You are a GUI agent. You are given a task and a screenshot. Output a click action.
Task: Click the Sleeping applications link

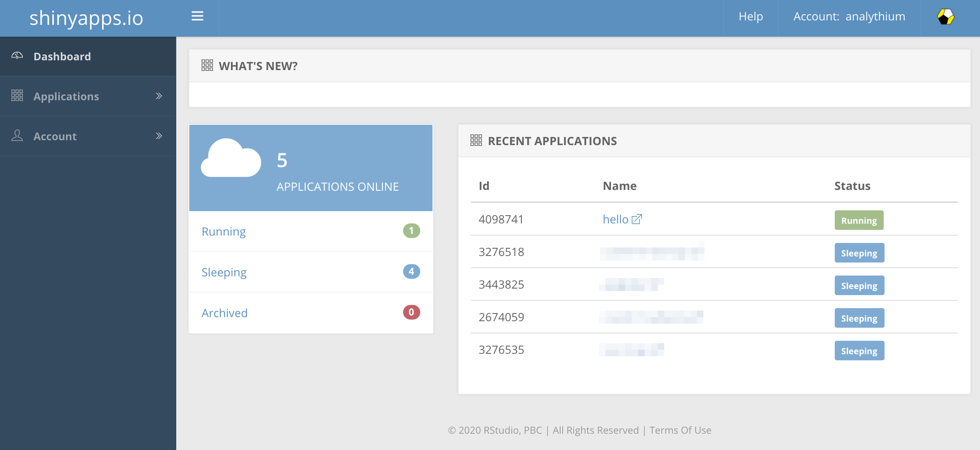tap(224, 272)
